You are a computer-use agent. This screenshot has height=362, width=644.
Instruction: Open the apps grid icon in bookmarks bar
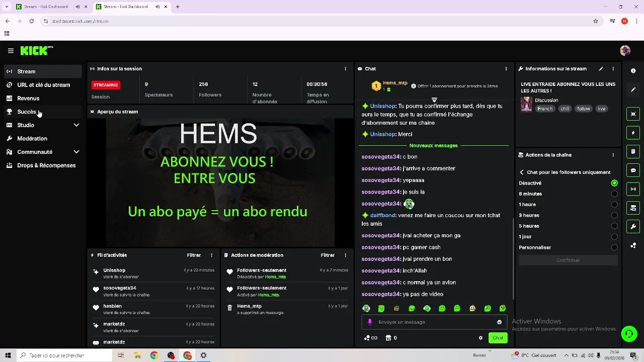point(7,34)
